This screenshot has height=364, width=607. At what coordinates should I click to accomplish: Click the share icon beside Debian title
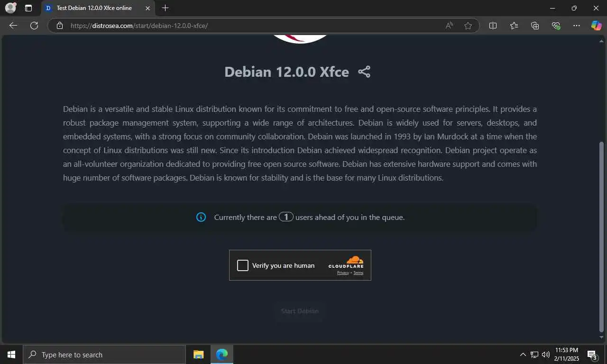[x=364, y=72]
